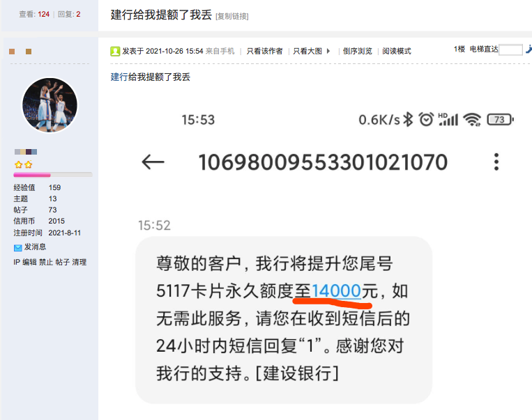Click the green user icon beside post date
The width and height of the screenshot is (532, 420).
[x=115, y=51]
